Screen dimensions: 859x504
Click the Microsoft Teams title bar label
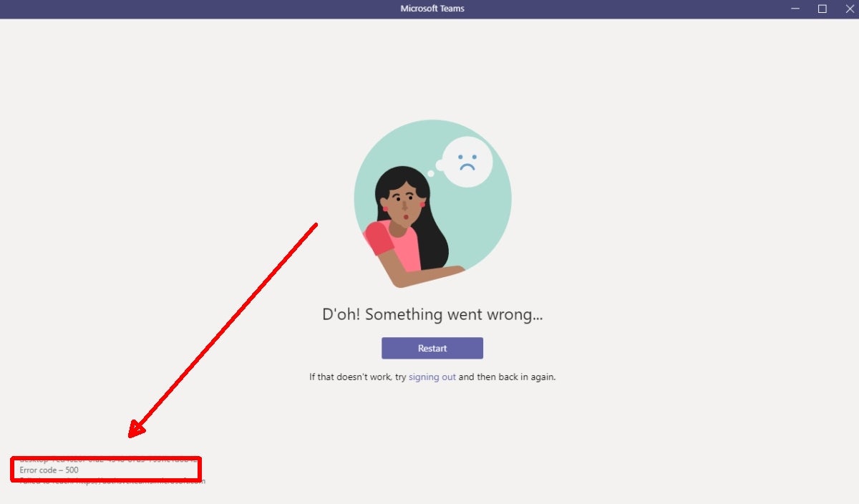[432, 9]
